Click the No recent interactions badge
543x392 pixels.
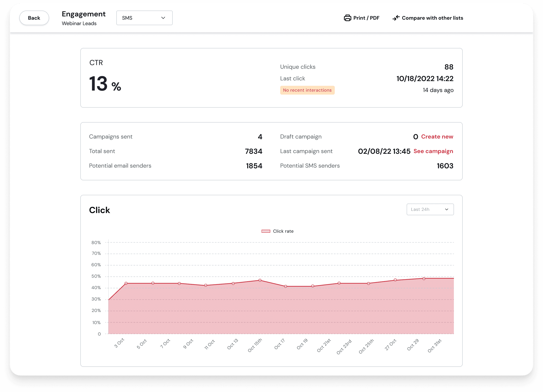pos(307,90)
